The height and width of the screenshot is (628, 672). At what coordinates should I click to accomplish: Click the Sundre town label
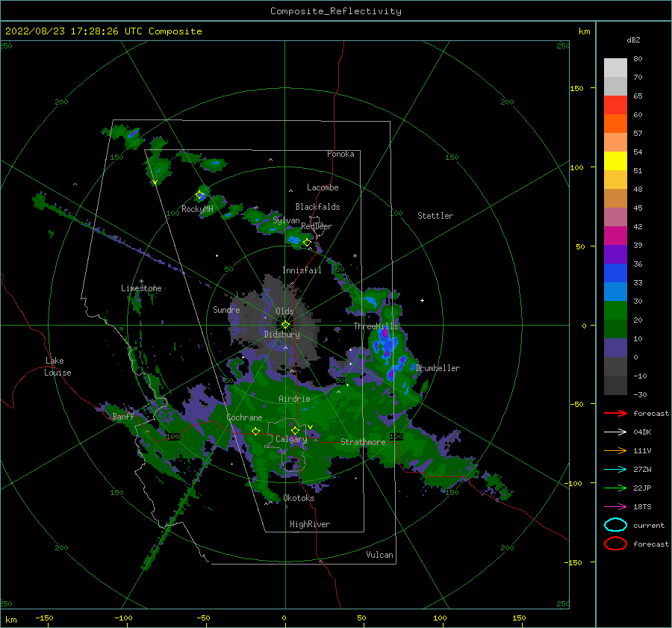coord(226,309)
